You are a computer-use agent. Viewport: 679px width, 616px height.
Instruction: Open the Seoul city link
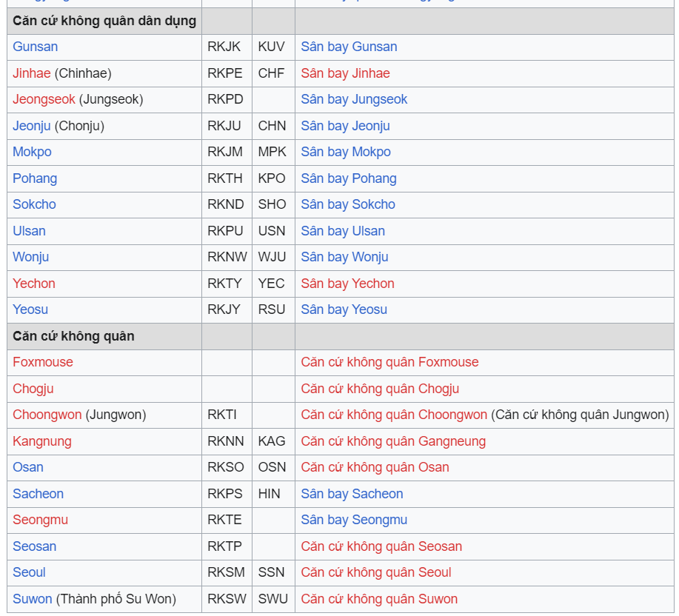pyautogui.click(x=29, y=572)
